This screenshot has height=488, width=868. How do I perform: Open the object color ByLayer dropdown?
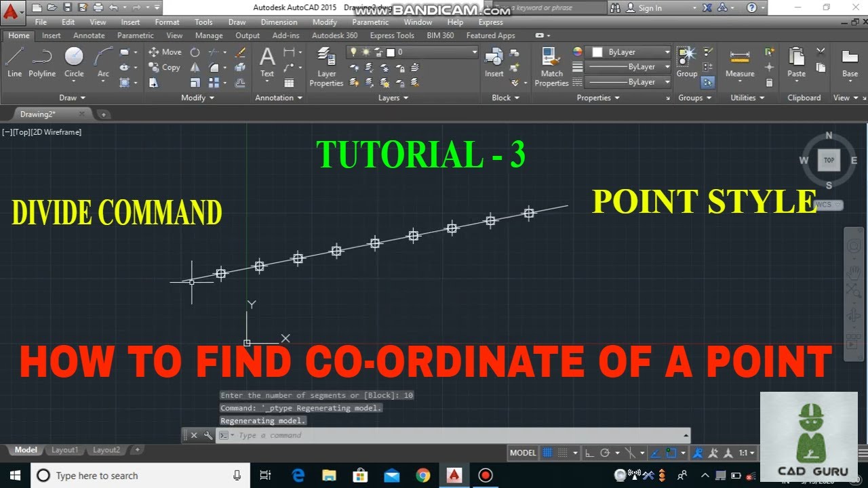coord(629,52)
